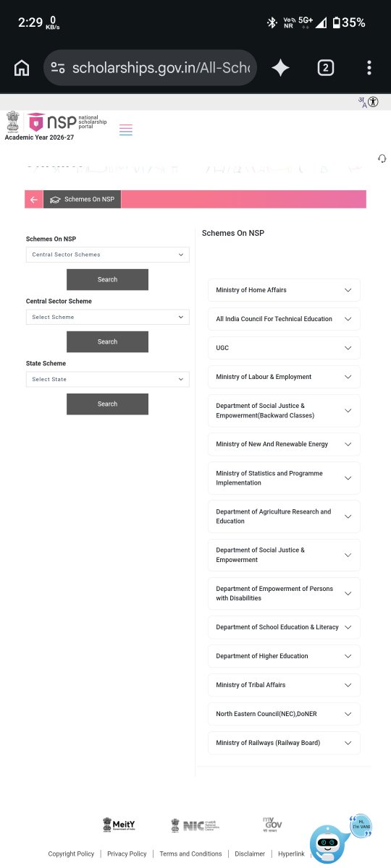Open the Chrome three-dot menu
Image resolution: width=391 pixels, height=868 pixels.
pyautogui.click(x=369, y=68)
